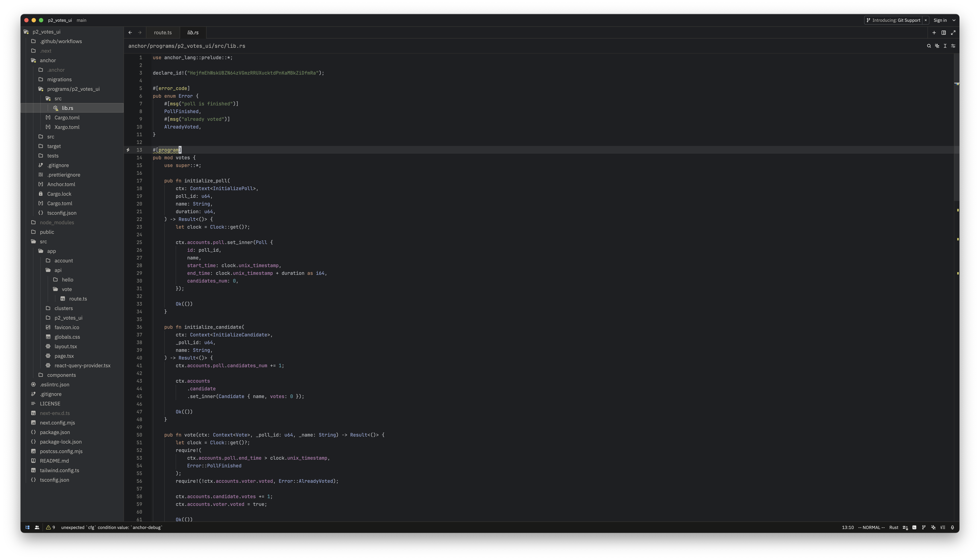Screen dimensions: 980x560
Task: Open Anchor.toml in file tree
Action: click(x=61, y=184)
